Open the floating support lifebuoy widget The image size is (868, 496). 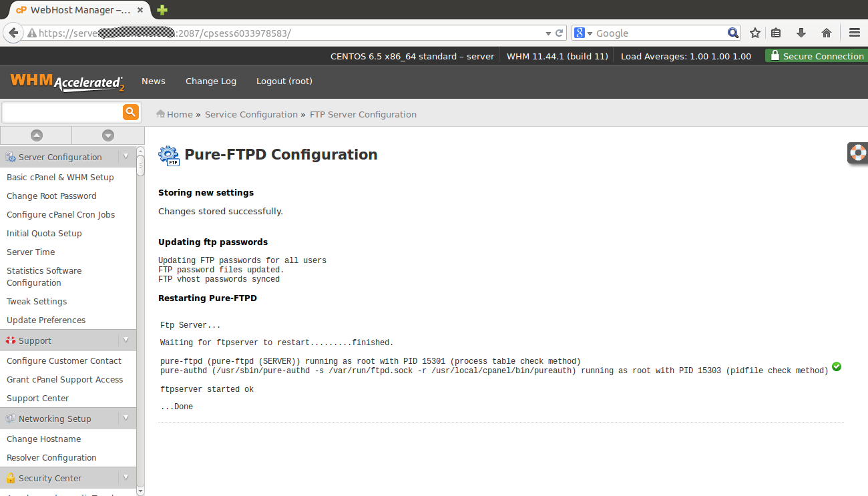click(x=858, y=153)
